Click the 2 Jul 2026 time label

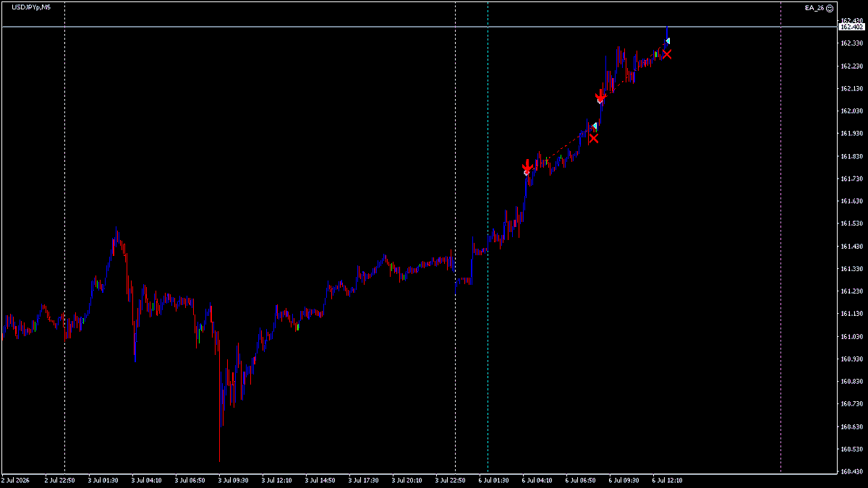(17, 480)
